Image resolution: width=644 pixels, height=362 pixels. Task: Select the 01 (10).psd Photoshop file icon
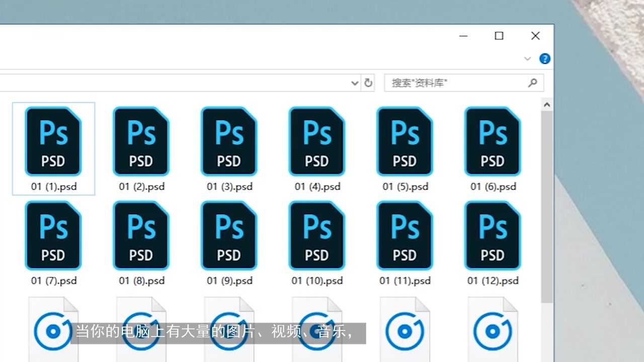317,235
